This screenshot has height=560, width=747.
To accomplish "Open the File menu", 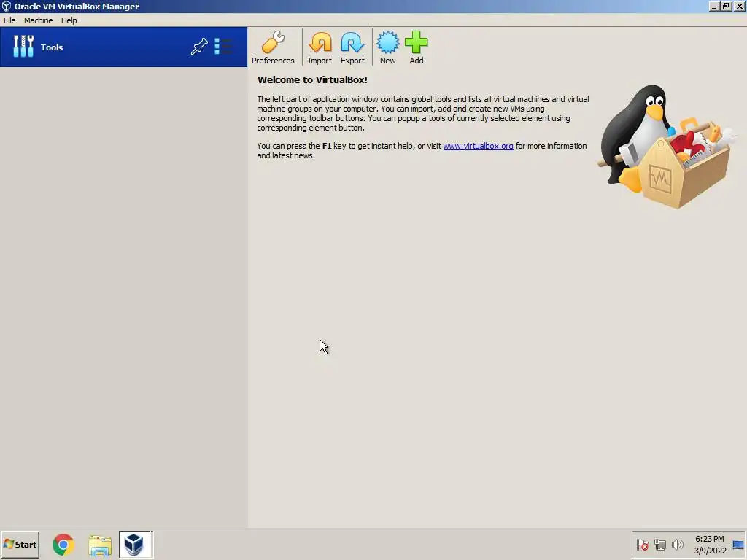I will pyautogui.click(x=9, y=20).
